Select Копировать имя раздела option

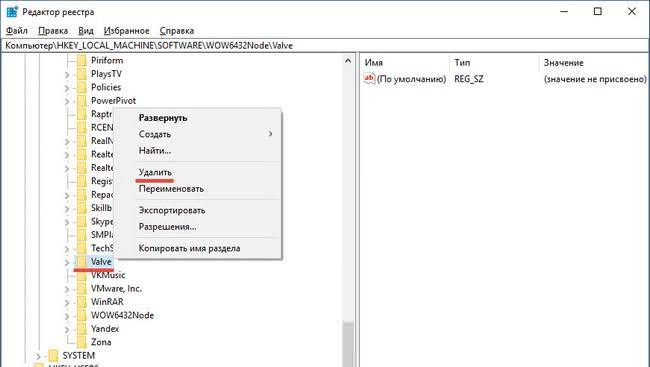(189, 248)
